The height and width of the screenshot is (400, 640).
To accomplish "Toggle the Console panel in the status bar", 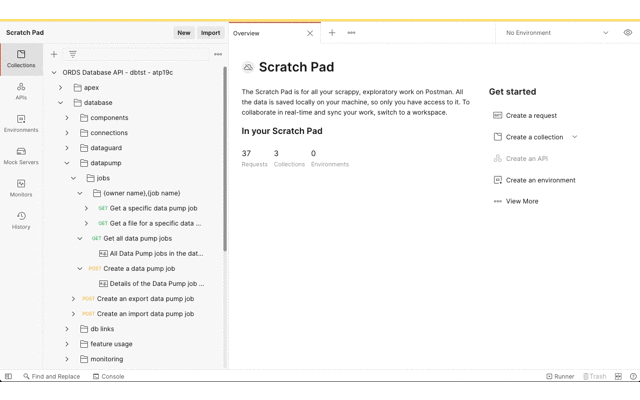I will pyautogui.click(x=108, y=377).
